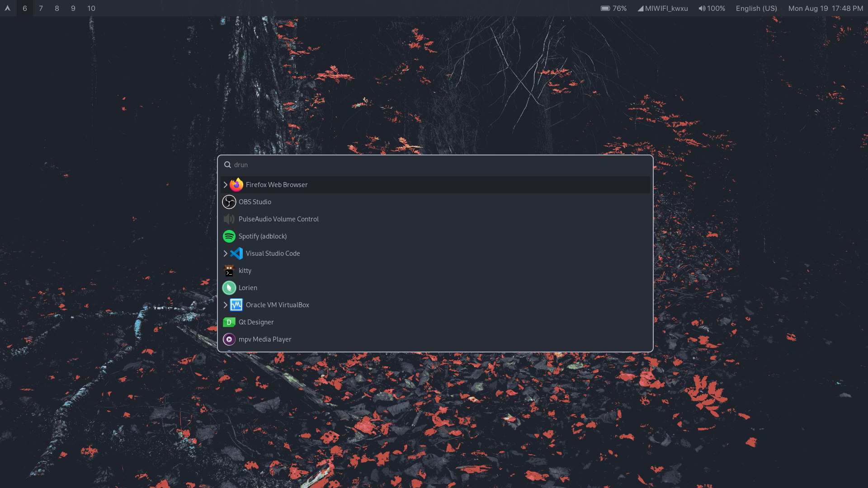Screen dimensions: 868x488
Task: Open MIWIFI_kwxu network indicator
Action: coord(663,8)
